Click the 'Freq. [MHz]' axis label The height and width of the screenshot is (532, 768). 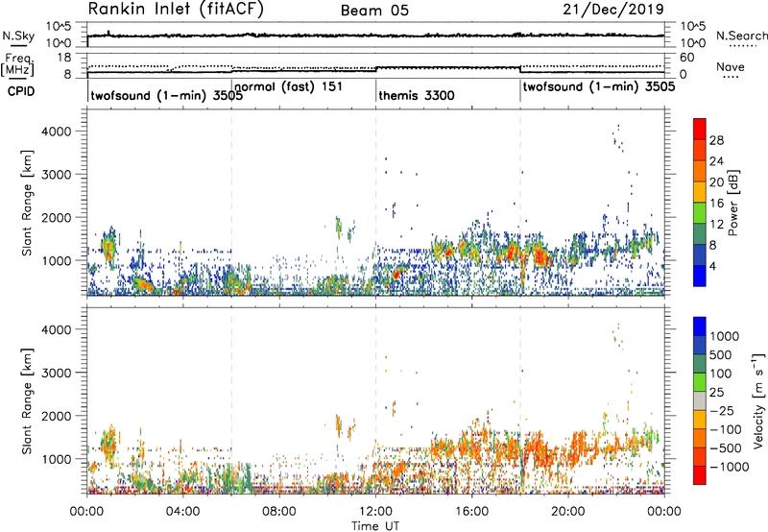click(x=18, y=65)
